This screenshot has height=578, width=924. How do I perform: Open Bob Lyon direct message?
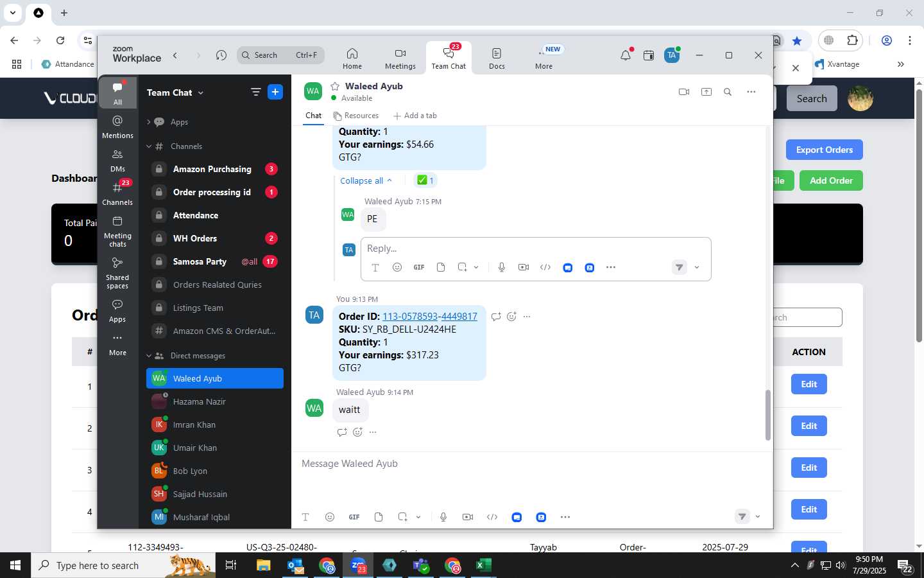point(215,471)
